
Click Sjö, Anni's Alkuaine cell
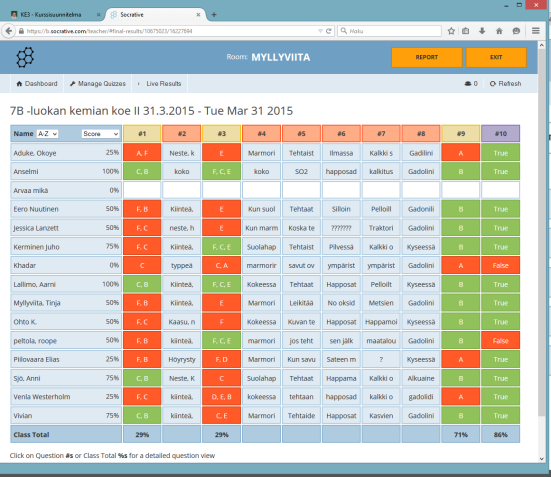[421, 378]
